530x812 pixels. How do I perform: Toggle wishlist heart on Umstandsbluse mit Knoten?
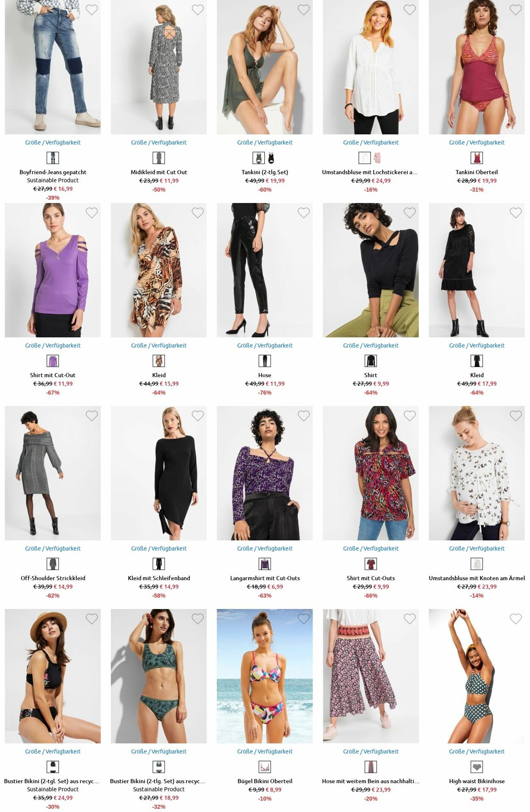click(x=516, y=415)
